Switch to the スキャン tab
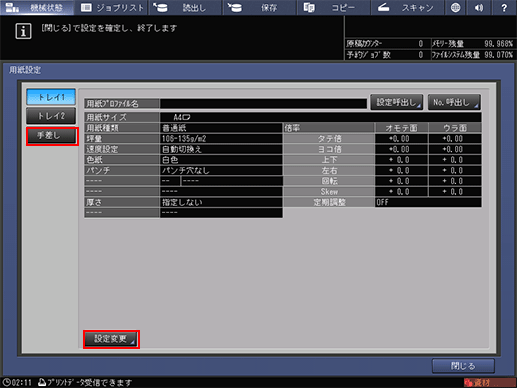This screenshot has width=517, height=388. click(x=407, y=7)
